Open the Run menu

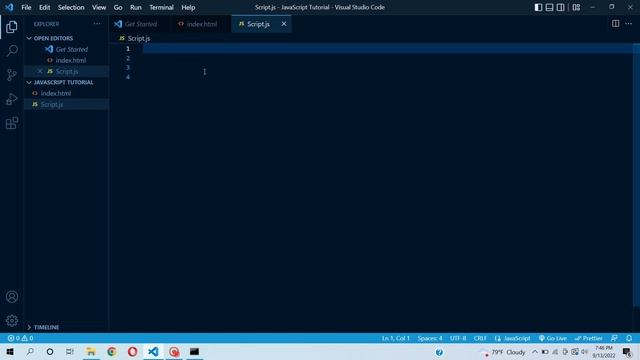(x=136, y=7)
